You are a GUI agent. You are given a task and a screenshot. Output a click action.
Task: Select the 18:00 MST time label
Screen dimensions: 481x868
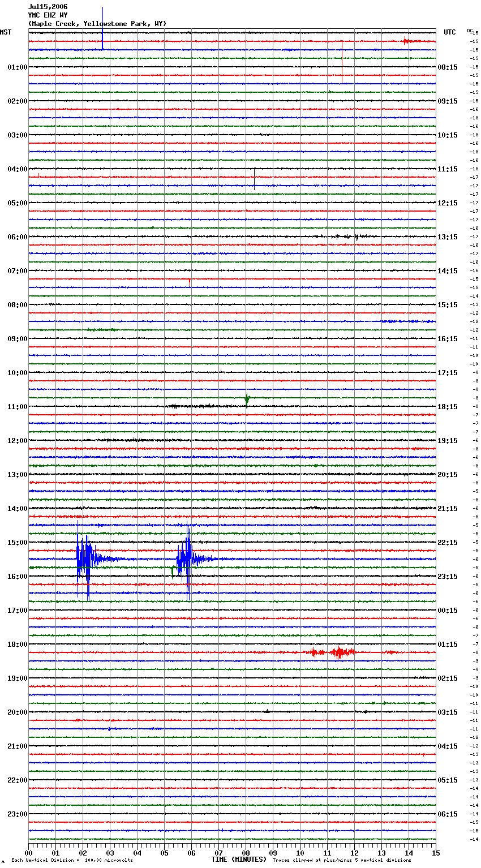18,644
